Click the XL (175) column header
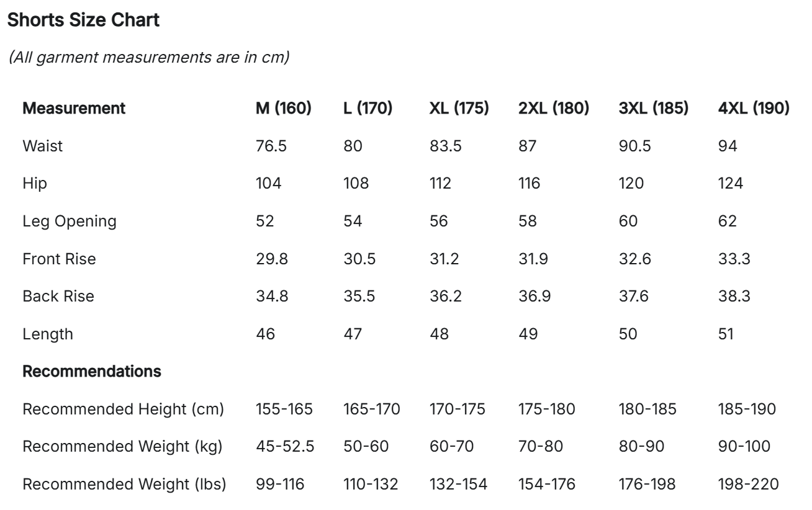Viewport: 812px width, 510px height. [459, 109]
